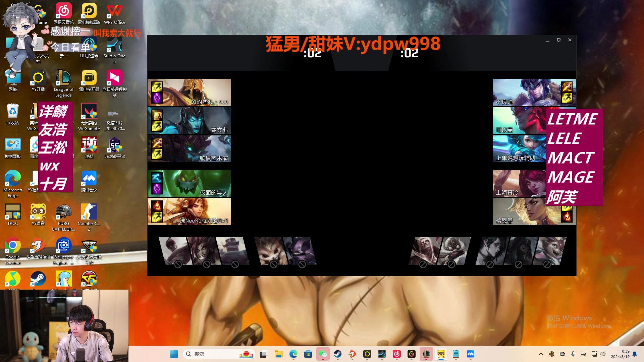Select the player card 赛文七
Screen dimensions: 644x362
189,121
